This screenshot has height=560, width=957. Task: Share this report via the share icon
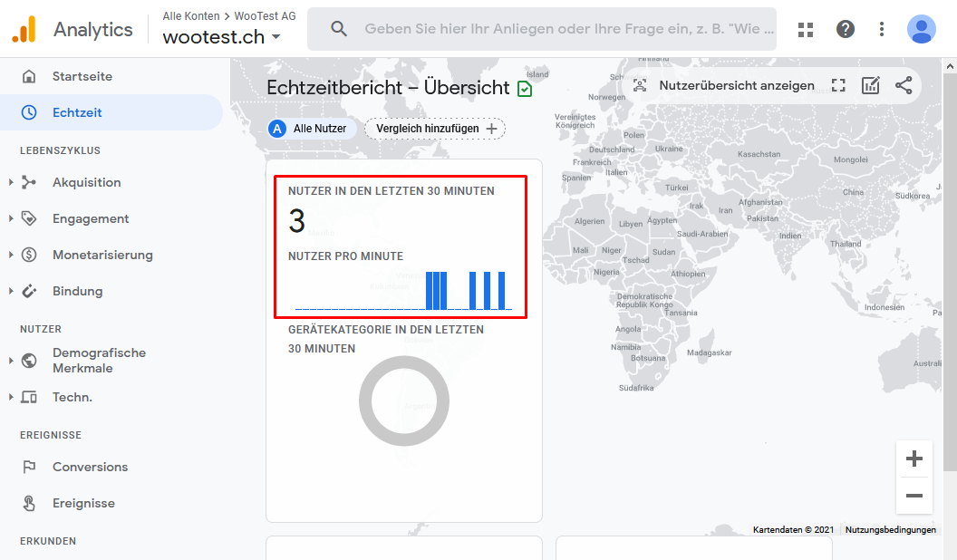[x=904, y=85]
